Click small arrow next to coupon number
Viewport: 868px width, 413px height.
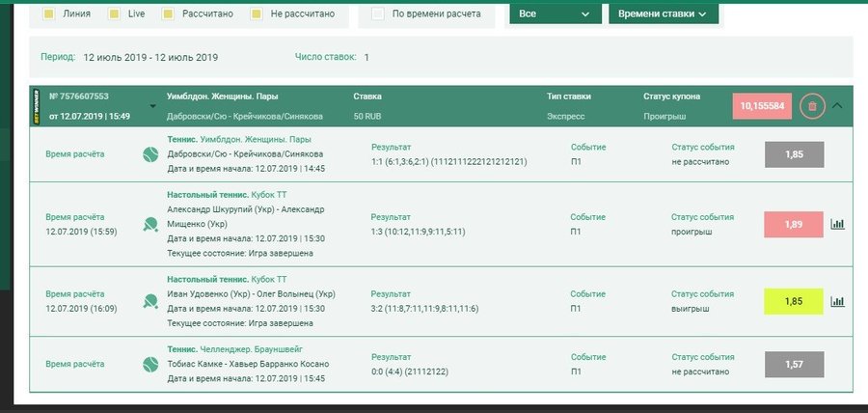point(151,107)
